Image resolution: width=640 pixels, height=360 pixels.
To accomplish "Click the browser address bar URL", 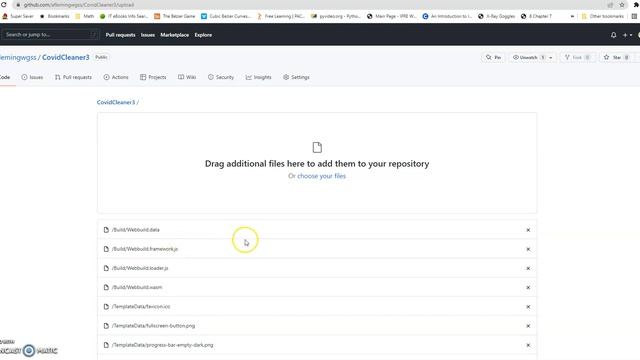I will pyautogui.click(x=79, y=5).
